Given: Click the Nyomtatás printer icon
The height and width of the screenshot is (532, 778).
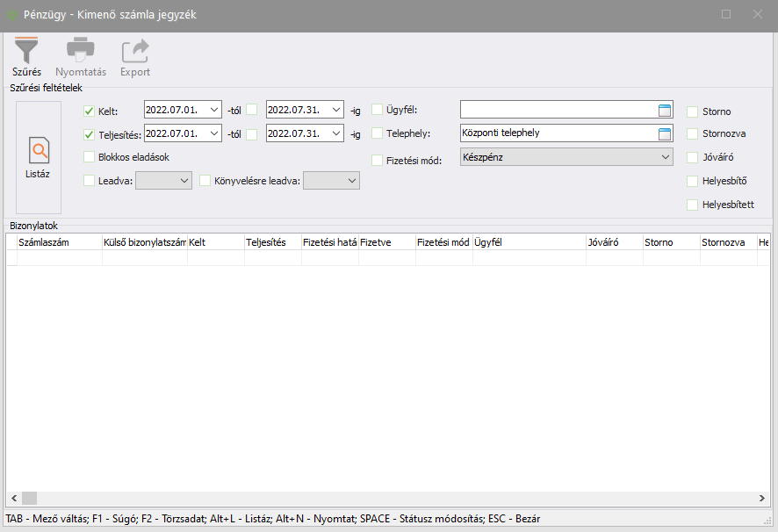Looking at the screenshot, I should pyautogui.click(x=81, y=50).
